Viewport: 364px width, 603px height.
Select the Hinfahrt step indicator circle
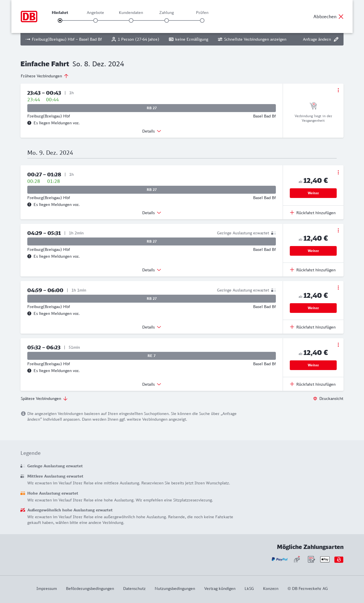pyautogui.click(x=60, y=20)
